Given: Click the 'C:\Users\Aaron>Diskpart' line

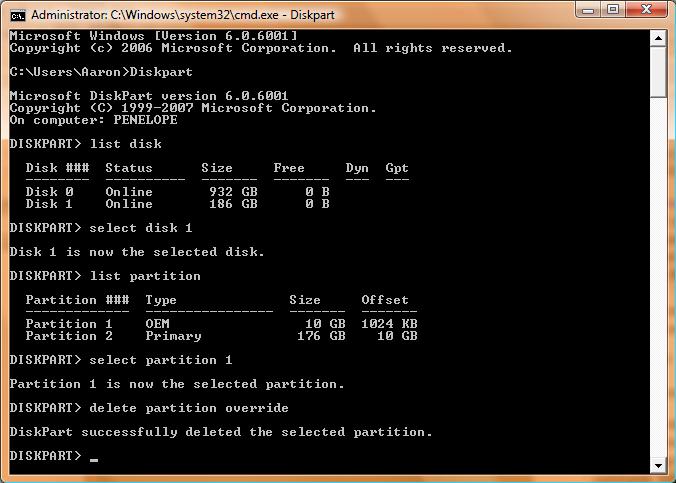Looking at the screenshot, I should tap(101, 72).
